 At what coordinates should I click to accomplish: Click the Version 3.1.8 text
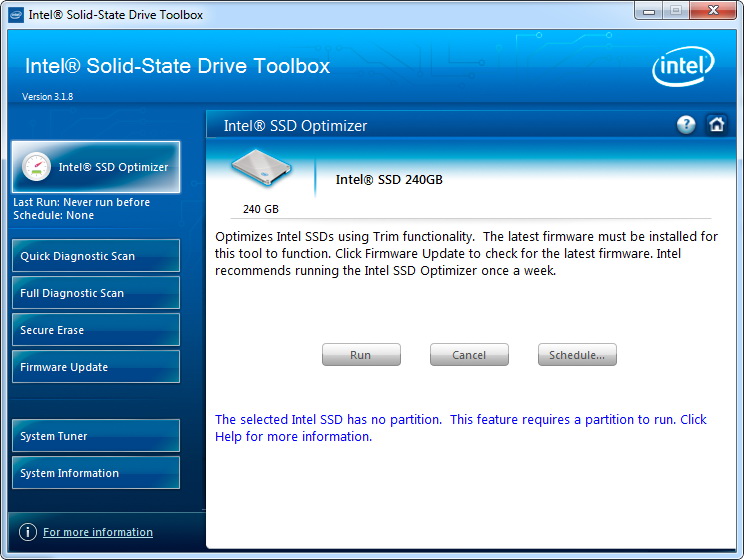[47, 96]
